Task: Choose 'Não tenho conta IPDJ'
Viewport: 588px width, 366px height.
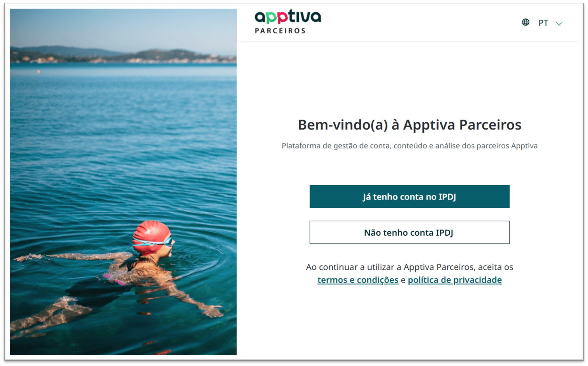Action: (x=409, y=232)
